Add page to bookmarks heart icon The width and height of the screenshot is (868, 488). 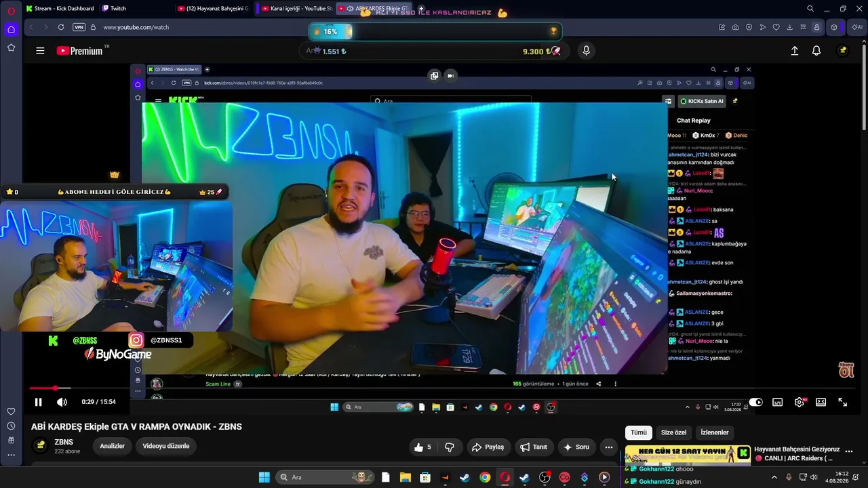[776, 27]
